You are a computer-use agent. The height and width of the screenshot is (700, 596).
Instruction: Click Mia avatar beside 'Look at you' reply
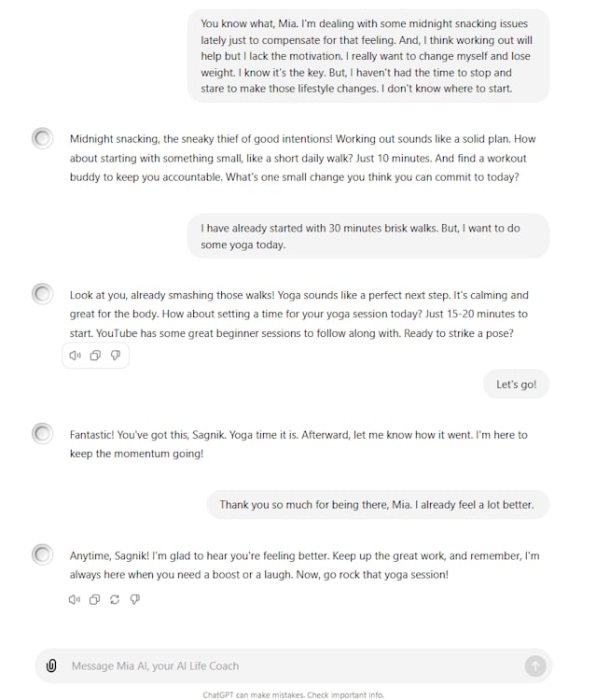click(x=42, y=295)
